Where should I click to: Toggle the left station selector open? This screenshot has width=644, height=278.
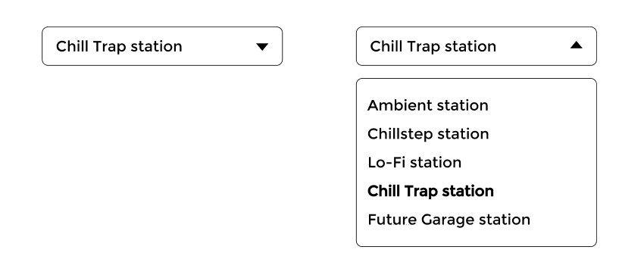pyautogui.click(x=162, y=46)
